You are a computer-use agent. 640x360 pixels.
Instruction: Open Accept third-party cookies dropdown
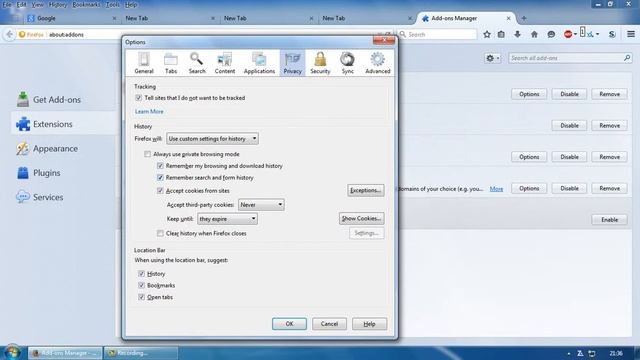pos(261,205)
